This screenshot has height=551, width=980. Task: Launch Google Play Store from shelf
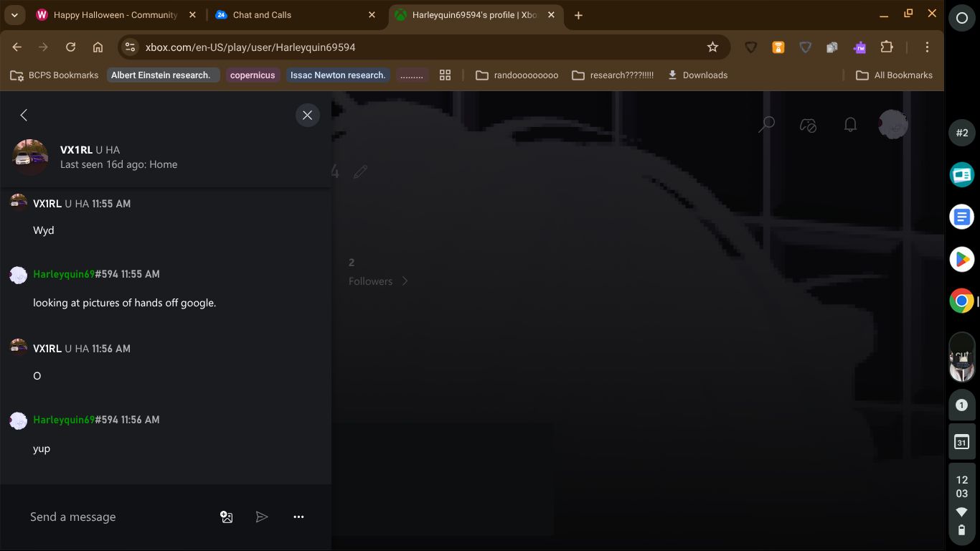pyautogui.click(x=961, y=259)
